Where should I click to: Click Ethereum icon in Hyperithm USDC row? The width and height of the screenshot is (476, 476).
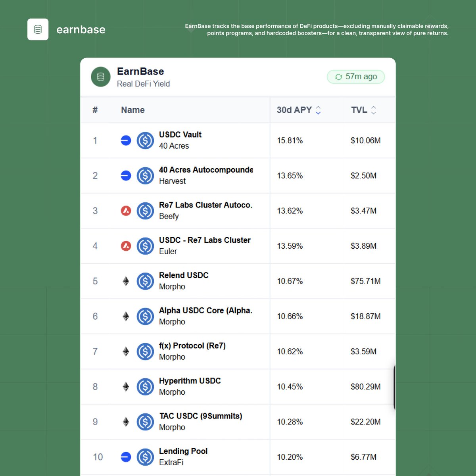[x=126, y=387]
